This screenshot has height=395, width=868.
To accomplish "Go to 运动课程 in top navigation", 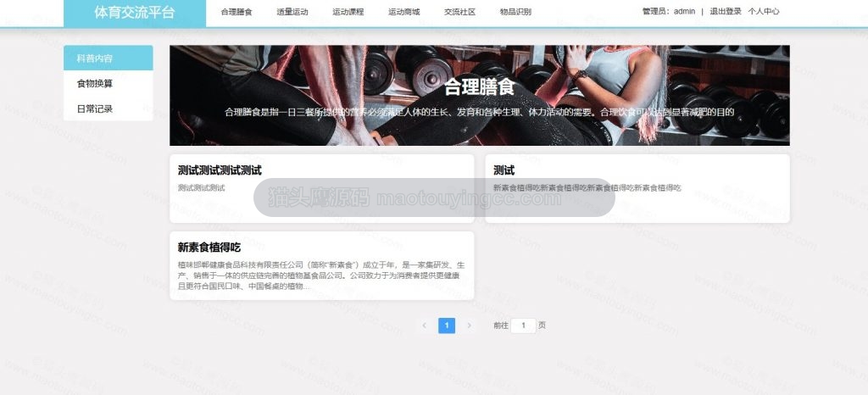I will pos(348,12).
